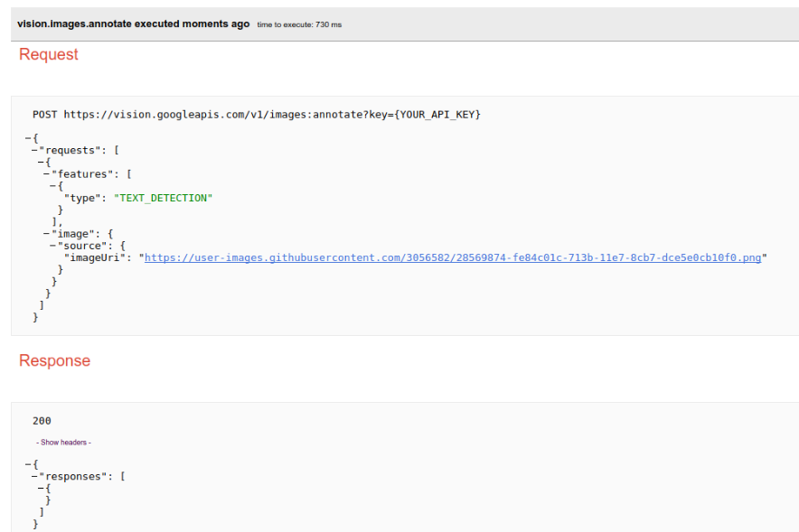Click the "type" key
This screenshot has width=799, height=532.
[82, 198]
